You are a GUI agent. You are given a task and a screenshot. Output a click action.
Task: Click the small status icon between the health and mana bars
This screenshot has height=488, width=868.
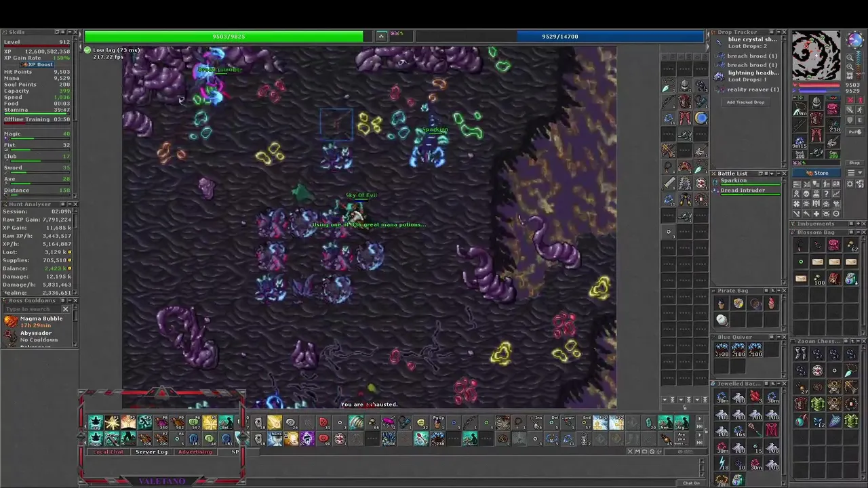tap(382, 36)
